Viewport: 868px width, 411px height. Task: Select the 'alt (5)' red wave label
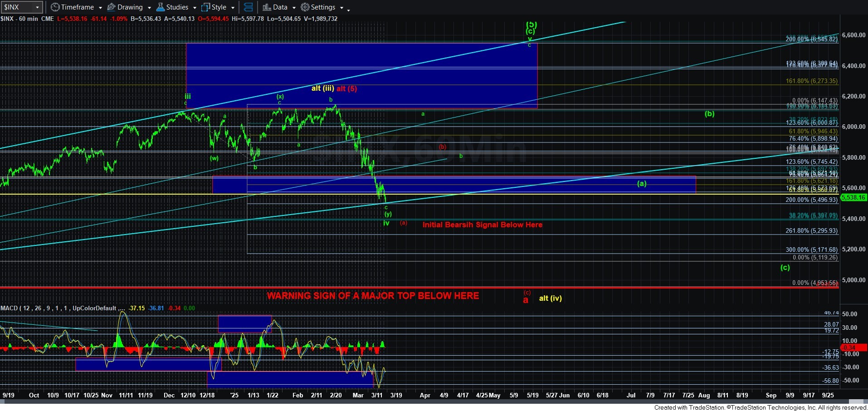(x=347, y=88)
